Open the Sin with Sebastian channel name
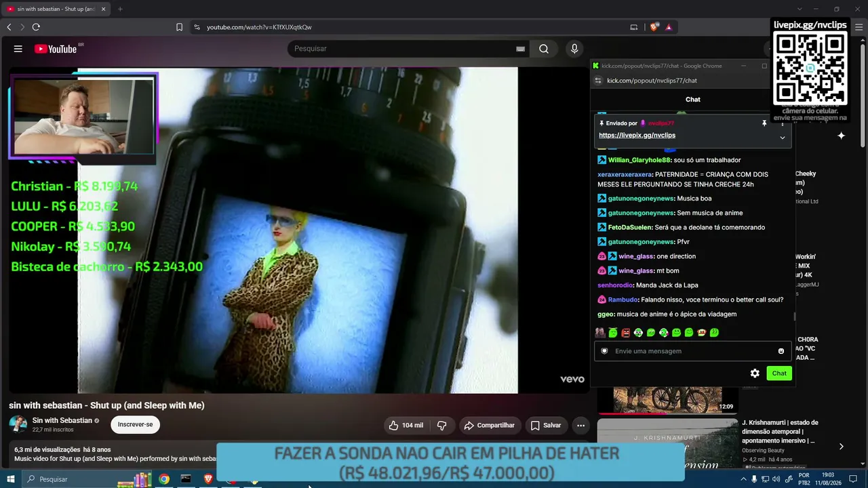Screen dimensions: 868x488 click(x=62, y=421)
